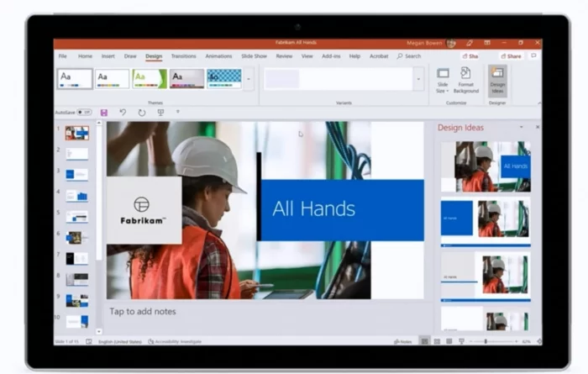This screenshot has height=374, width=588.
Task: Toggle the AutoSave switch
Action: tap(84, 112)
